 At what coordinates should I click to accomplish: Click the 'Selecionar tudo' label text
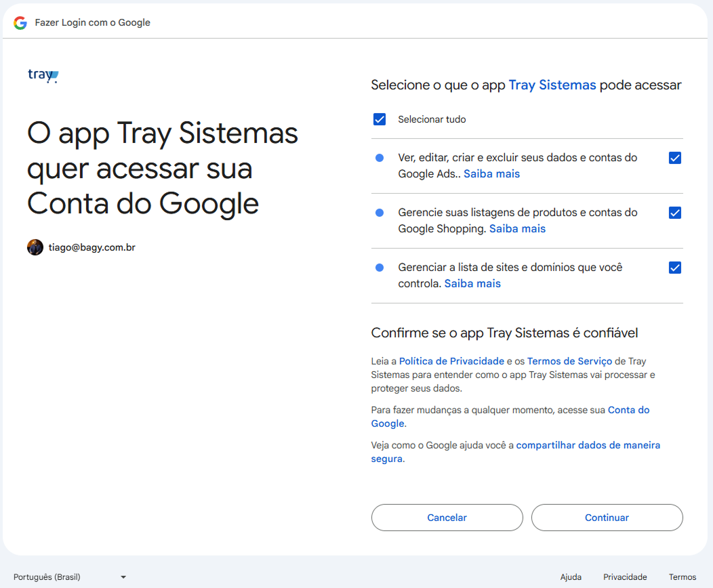tap(432, 119)
